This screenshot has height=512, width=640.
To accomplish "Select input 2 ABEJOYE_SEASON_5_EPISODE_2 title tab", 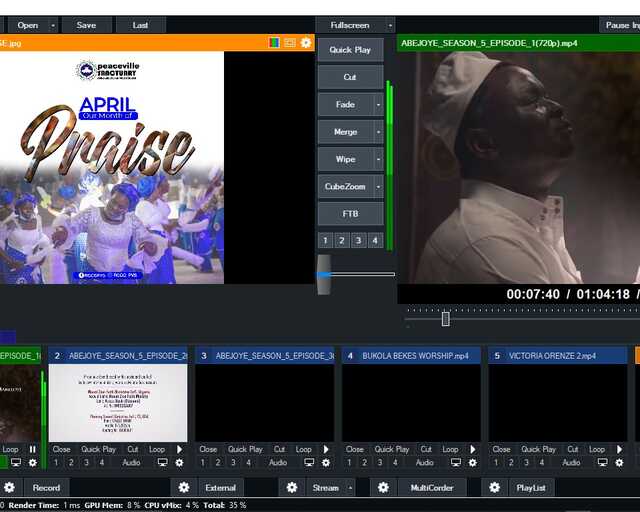I will pos(118,356).
